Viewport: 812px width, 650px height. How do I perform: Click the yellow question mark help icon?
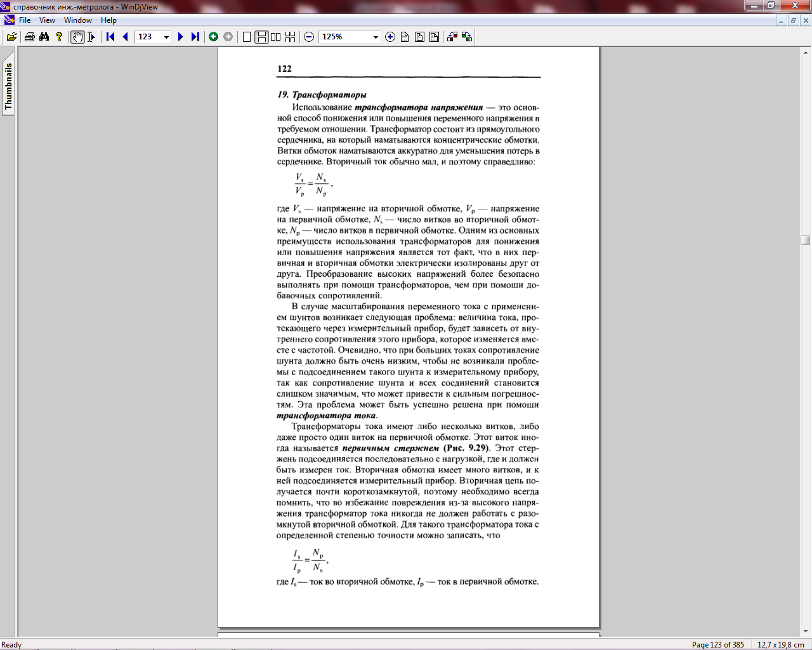click(x=59, y=37)
